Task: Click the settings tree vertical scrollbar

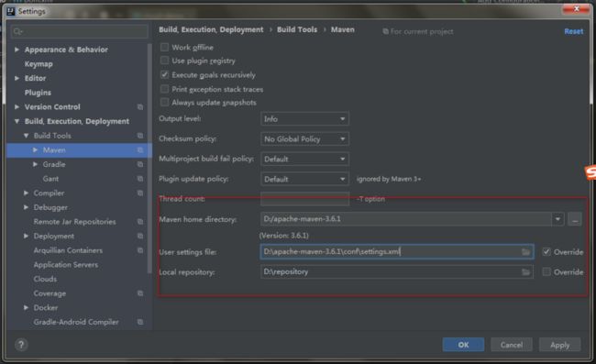Action: click(x=149, y=158)
